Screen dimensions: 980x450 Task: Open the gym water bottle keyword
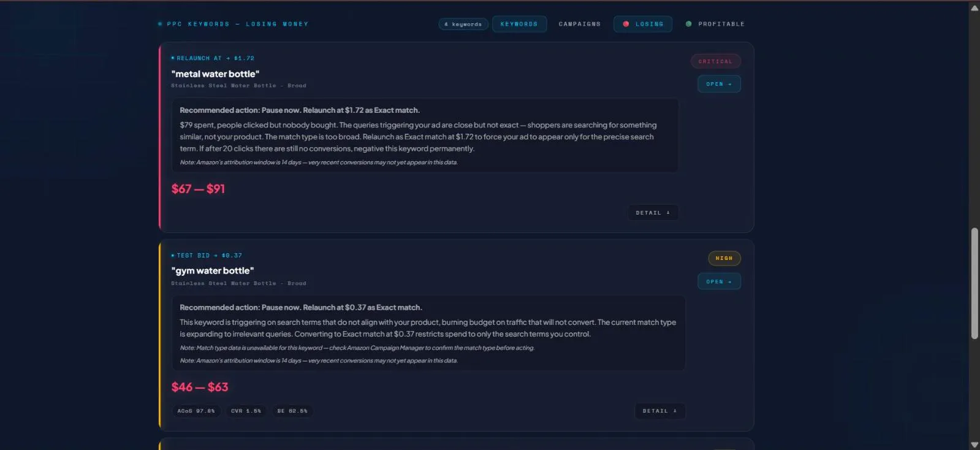coord(719,281)
